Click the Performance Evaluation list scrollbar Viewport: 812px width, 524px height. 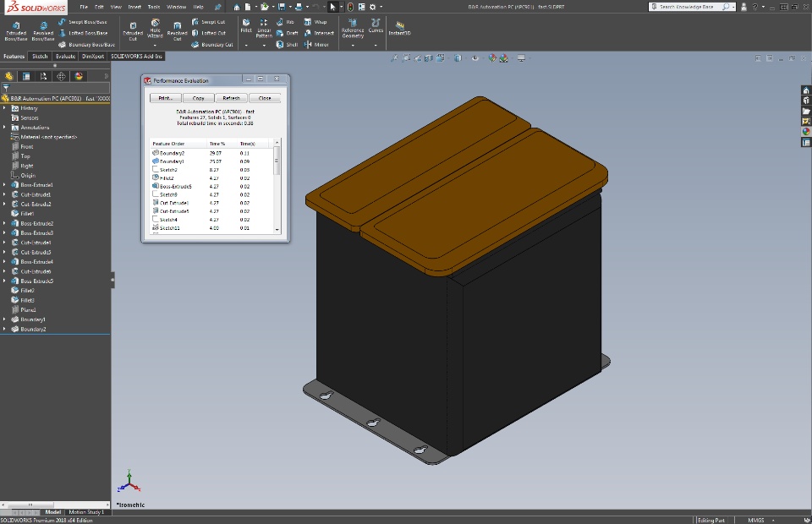click(x=277, y=161)
